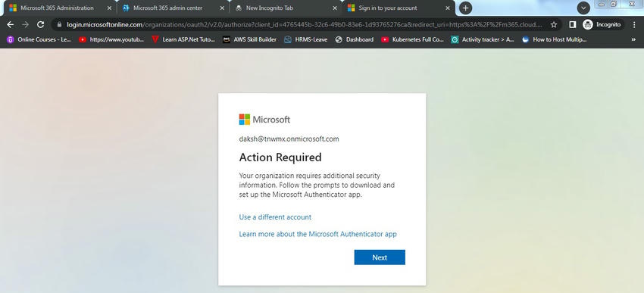Open 'Learn more about the Microsoft Authenticator app'
644x293 pixels.
tap(318, 234)
